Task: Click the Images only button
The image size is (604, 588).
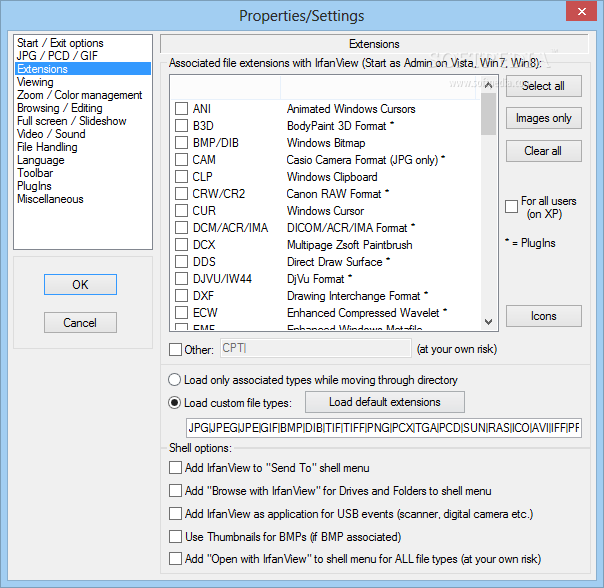Action: 544,118
